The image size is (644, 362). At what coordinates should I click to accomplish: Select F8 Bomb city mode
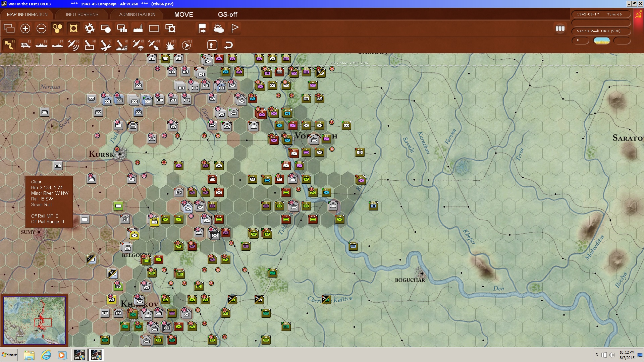point(122,45)
